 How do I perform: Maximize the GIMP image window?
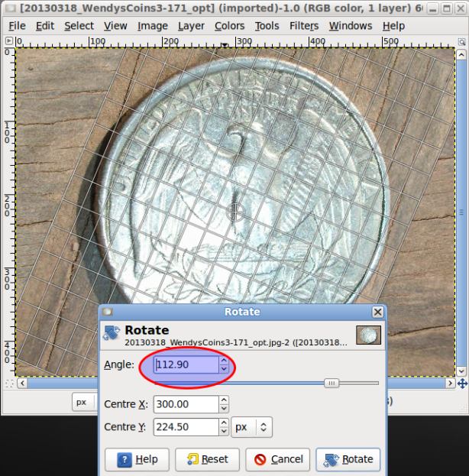pyautogui.click(x=447, y=9)
